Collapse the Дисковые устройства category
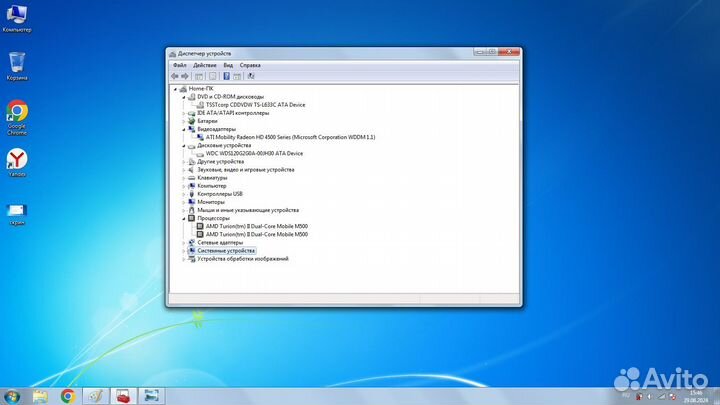720x405 pixels. pos(184,146)
